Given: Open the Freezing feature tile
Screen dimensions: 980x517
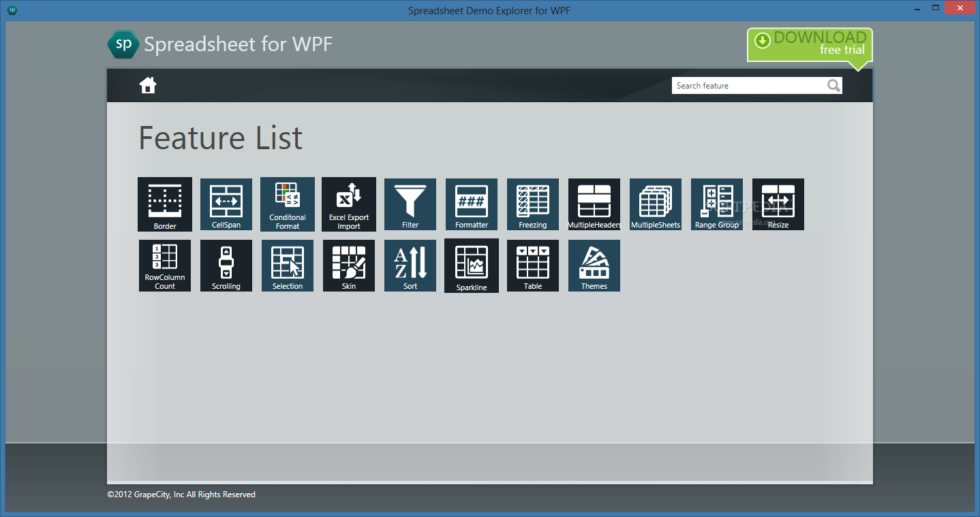Looking at the screenshot, I should tap(533, 204).
